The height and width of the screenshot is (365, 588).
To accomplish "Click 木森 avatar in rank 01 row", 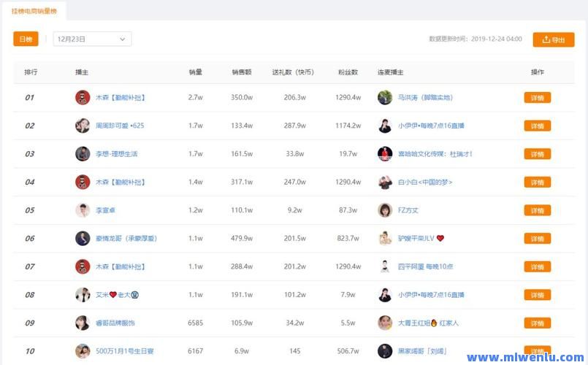I will click(x=83, y=97).
